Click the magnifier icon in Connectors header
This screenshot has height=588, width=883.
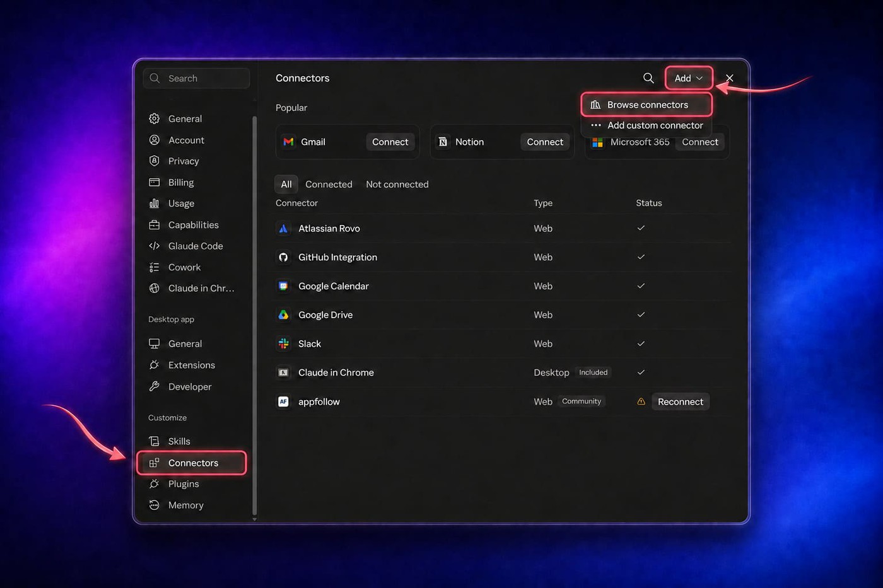[x=648, y=78]
